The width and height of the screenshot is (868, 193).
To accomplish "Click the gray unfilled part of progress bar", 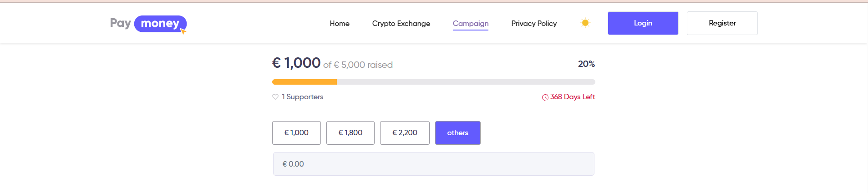I will click(x=466, y=82).
